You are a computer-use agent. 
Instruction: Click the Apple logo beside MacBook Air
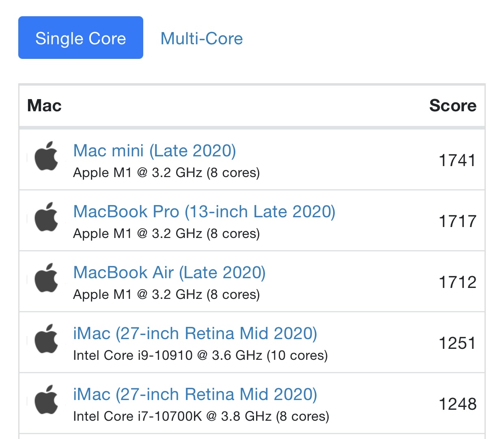(46, 278)
